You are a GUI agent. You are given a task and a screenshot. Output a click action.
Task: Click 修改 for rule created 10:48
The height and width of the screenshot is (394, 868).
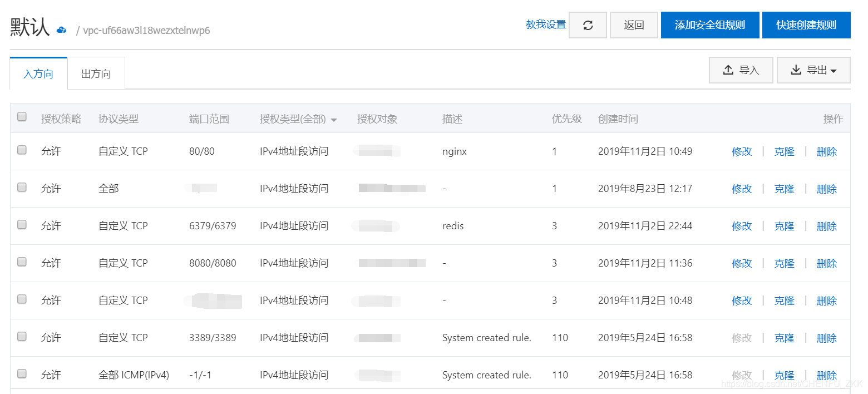742,301
